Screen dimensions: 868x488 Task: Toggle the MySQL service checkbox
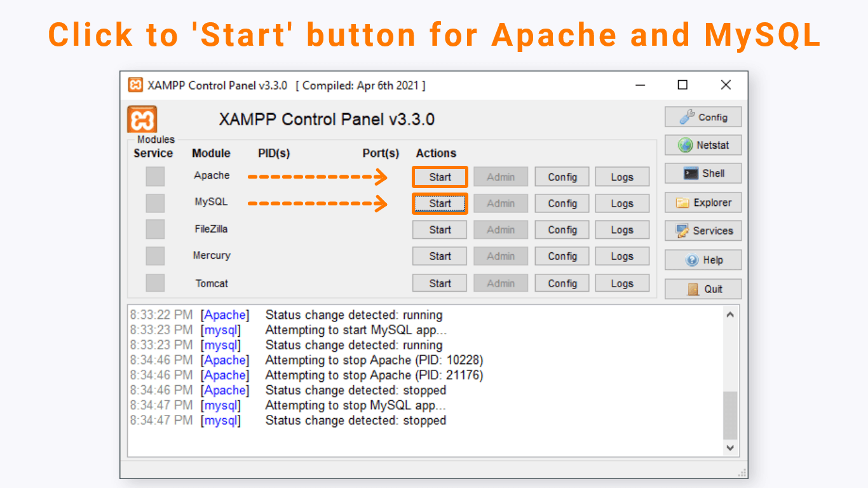pos(155,203)
